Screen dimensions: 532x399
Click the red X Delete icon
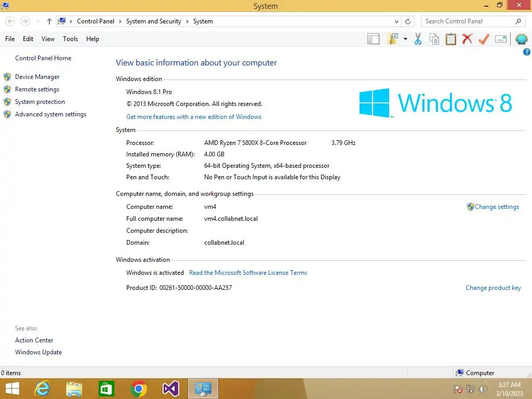coord(467,38)
